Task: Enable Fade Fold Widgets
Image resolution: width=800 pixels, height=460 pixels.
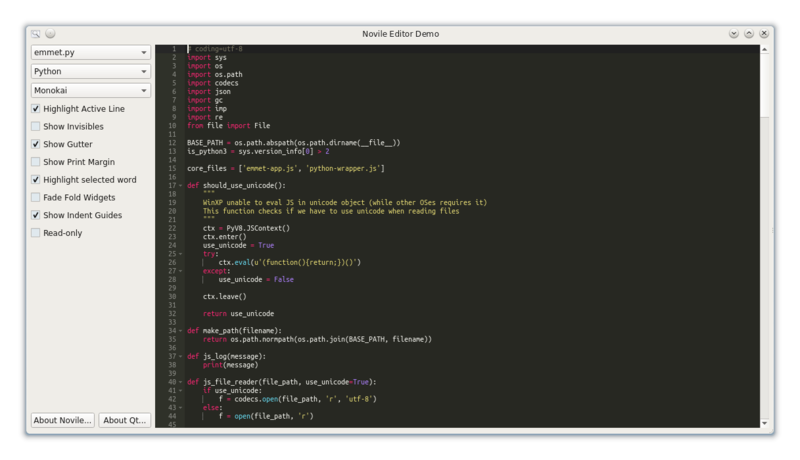Action: click(36, 197)
